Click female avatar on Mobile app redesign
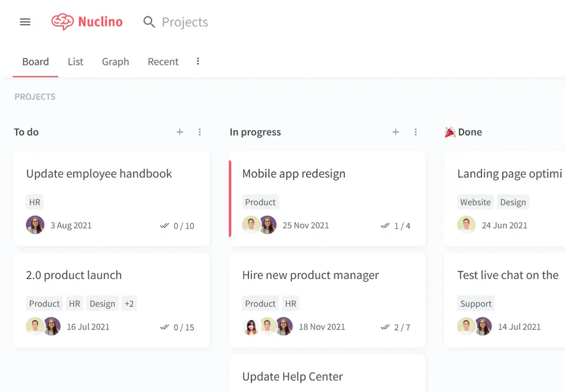This screenshot has height=392, width=565. point(268,225)
